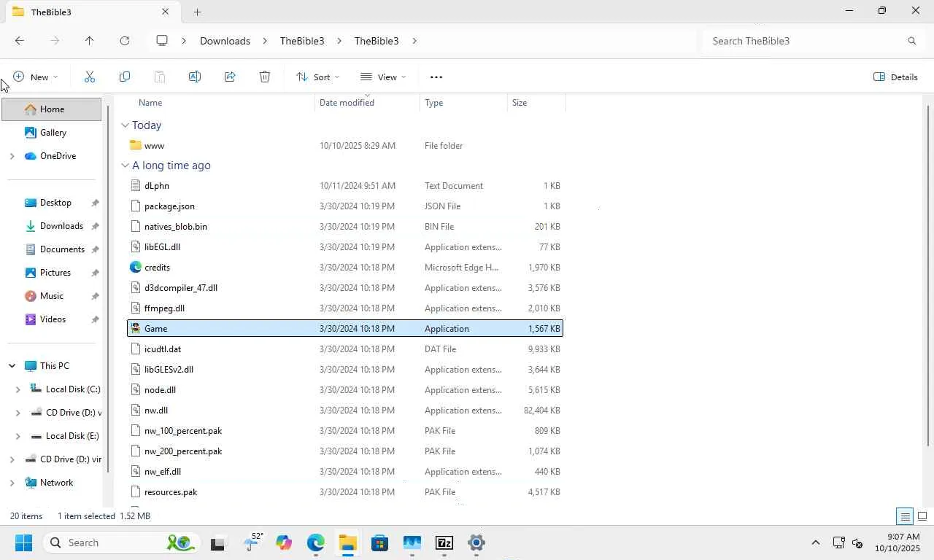This screenshot has width=934, height=560.
Task: Open the Windows Start menu
Action: (23, 542)
